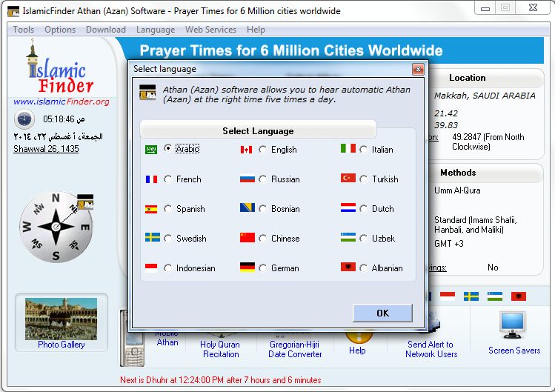Click the Indonesian flag in the dialog
This screenshot has width=555, height=392.
tap(151, 268)
